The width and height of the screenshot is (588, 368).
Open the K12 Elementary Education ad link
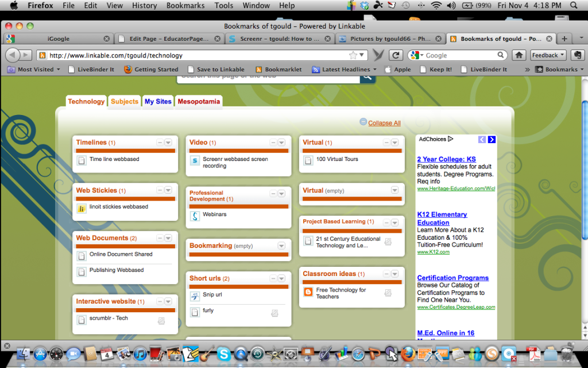pyautogui.click(x=442, y=218)
